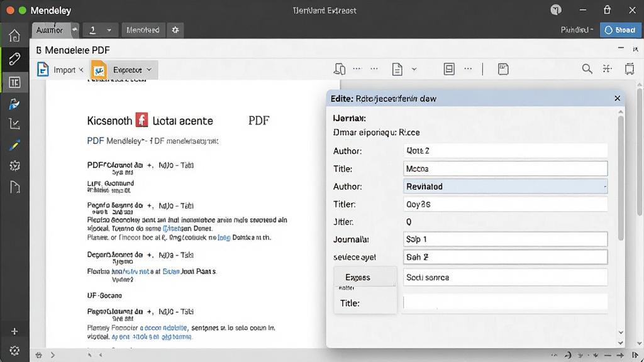Select the Exgess tab in edit panel
The height and width of the screenshot is (362, 644).
[365, 277]
